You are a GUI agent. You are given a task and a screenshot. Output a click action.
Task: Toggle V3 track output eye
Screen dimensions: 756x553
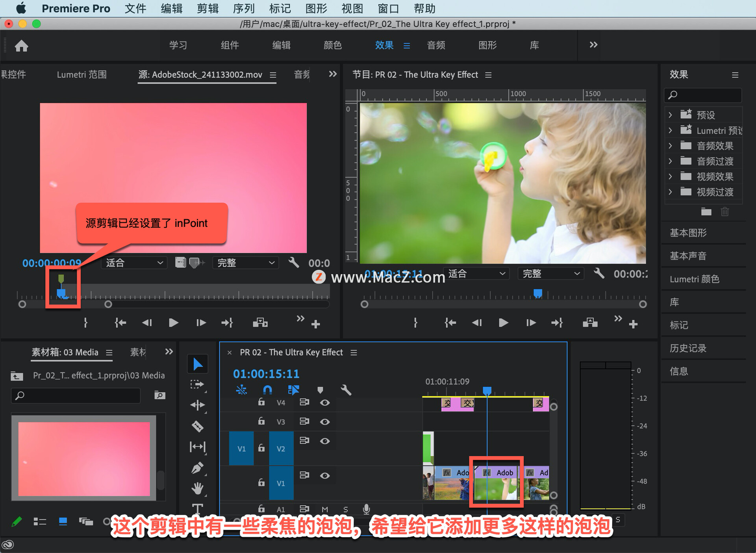[324, 422]
